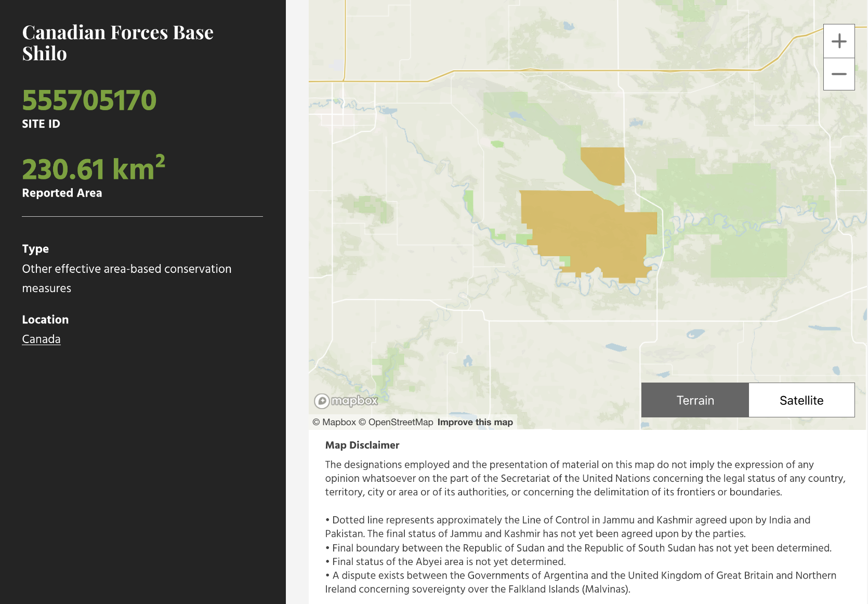This screenshot has height=604, width=868.
Task: Zoom in the map with plus button
Action: coord(839,41)
